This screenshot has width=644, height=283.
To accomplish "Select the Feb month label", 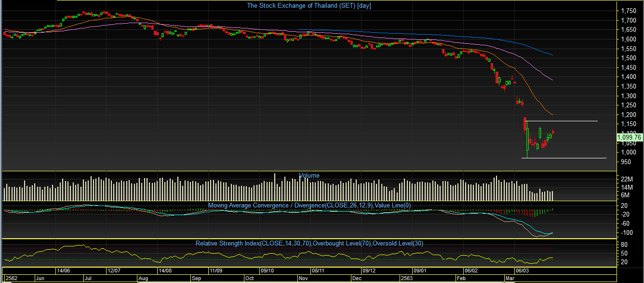I will coord(461,279).
